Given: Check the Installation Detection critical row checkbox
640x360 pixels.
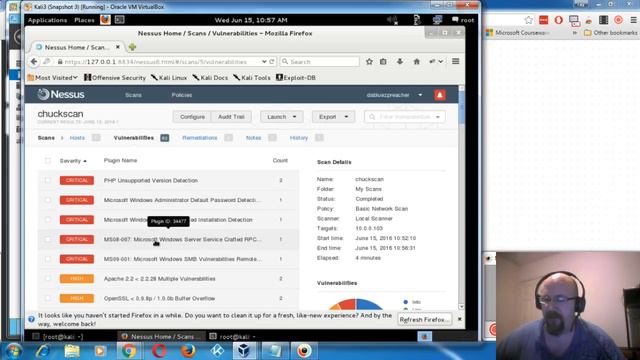Looking at the screenshot, I should click(x=48, y=220).
